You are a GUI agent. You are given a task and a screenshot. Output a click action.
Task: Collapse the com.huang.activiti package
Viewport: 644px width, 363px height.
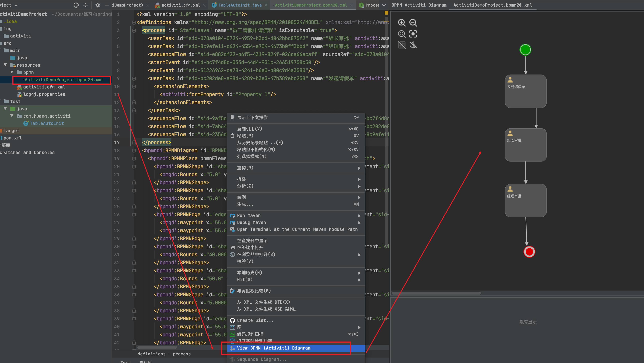click(12, 116)
